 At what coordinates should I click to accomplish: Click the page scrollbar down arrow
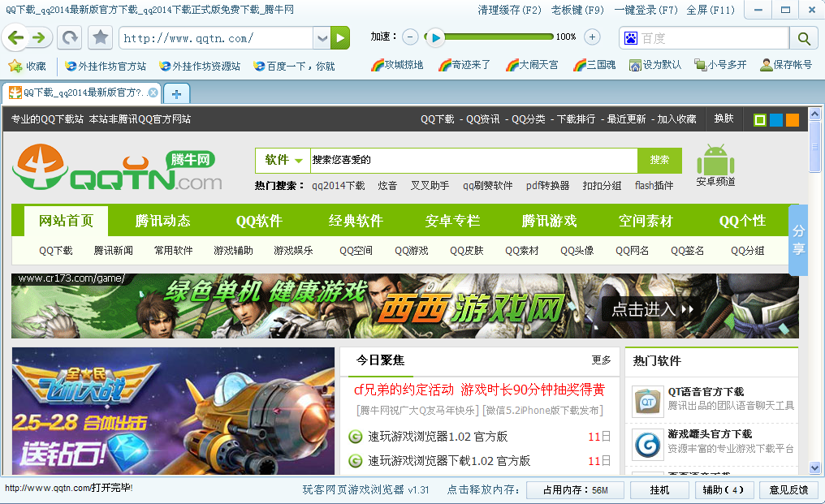(x=814, y=467)
